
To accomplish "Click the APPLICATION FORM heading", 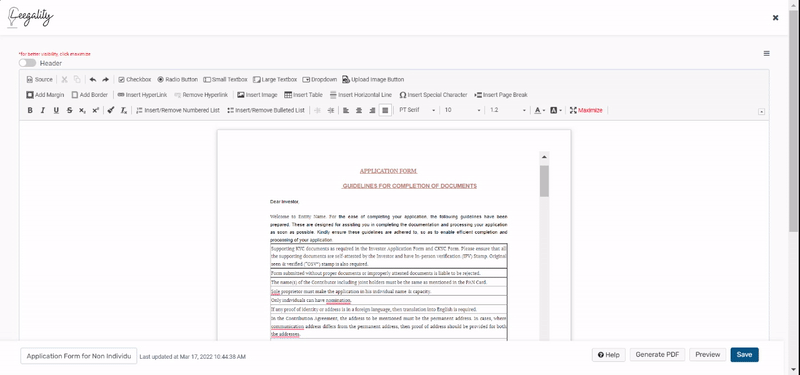I will coord(388,171).
